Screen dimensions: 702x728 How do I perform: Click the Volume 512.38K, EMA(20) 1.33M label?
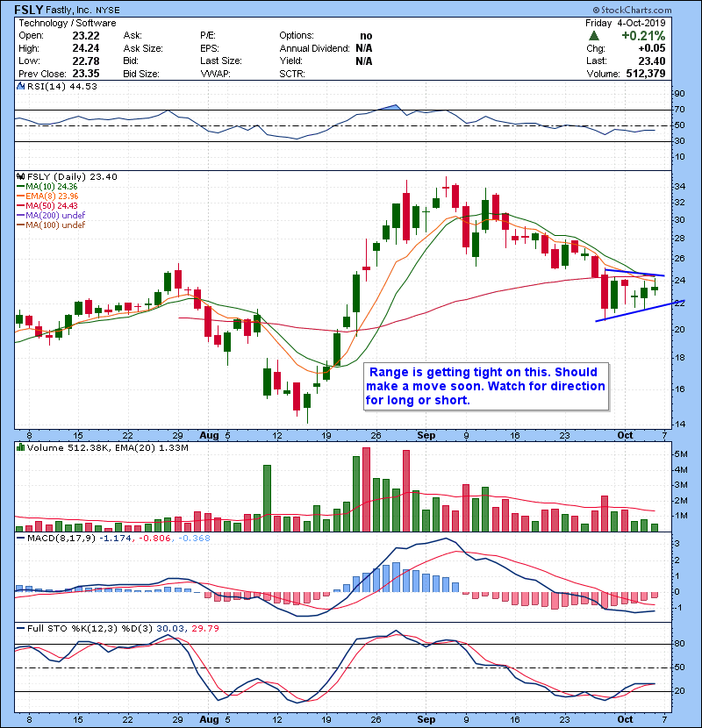click(107, 447)
